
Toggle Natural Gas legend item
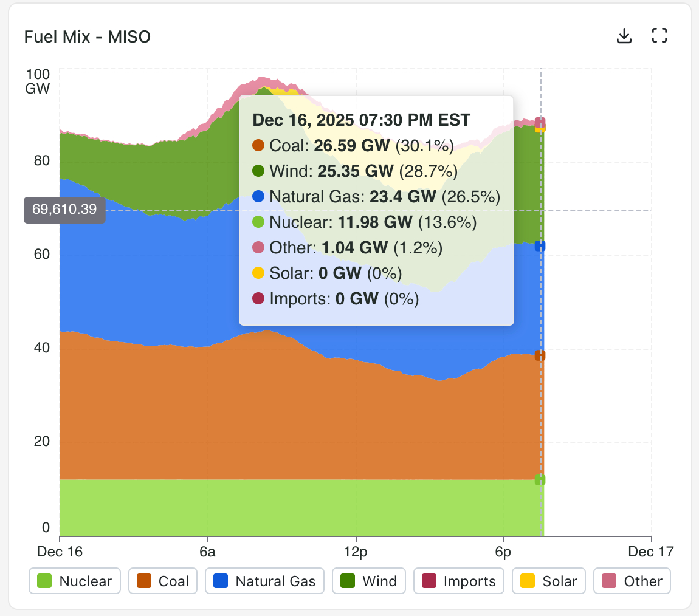click(x=264, y=581)
